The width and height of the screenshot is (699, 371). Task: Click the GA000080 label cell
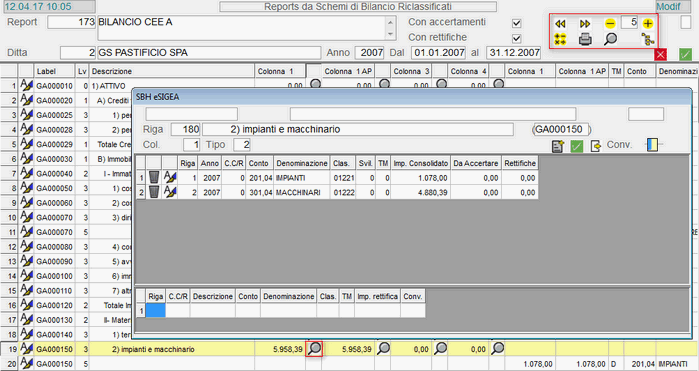pyautogui.click(x=54, y=247)
